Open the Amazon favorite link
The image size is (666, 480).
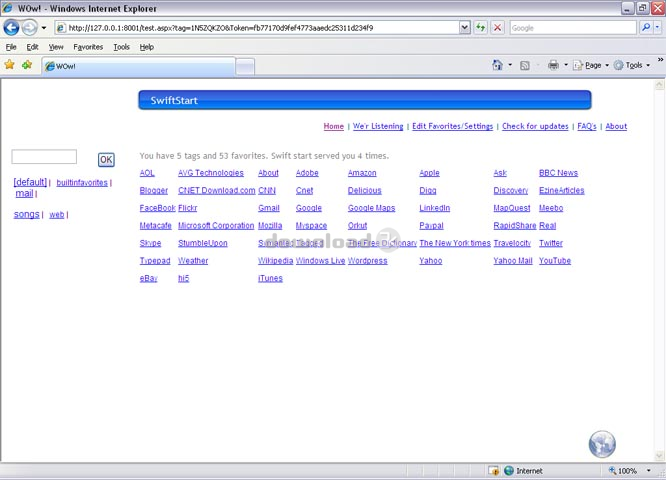(x=362, y=173)
